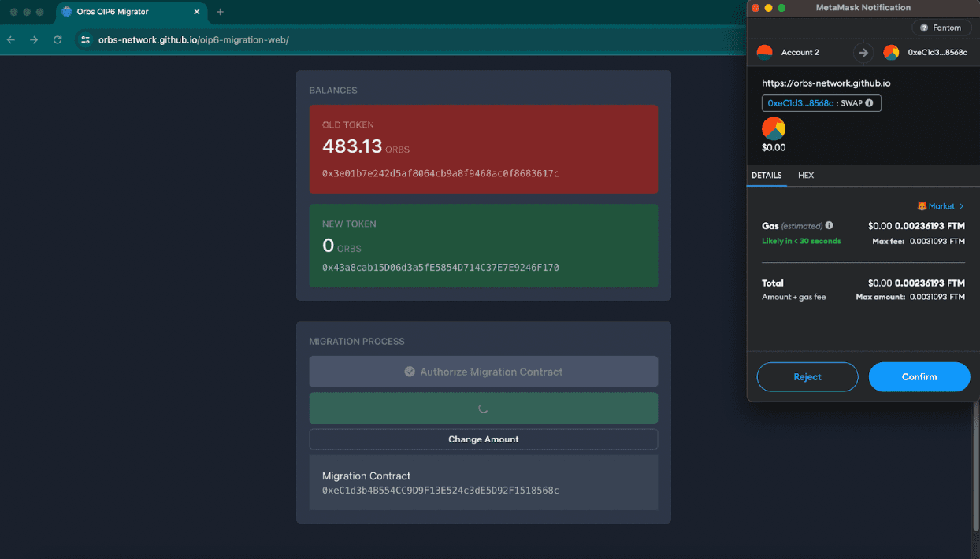Switch to the HEX tab in MetaMask
Image resolution: width=980 pixels, height=559 pixels.
click(806, 176)
